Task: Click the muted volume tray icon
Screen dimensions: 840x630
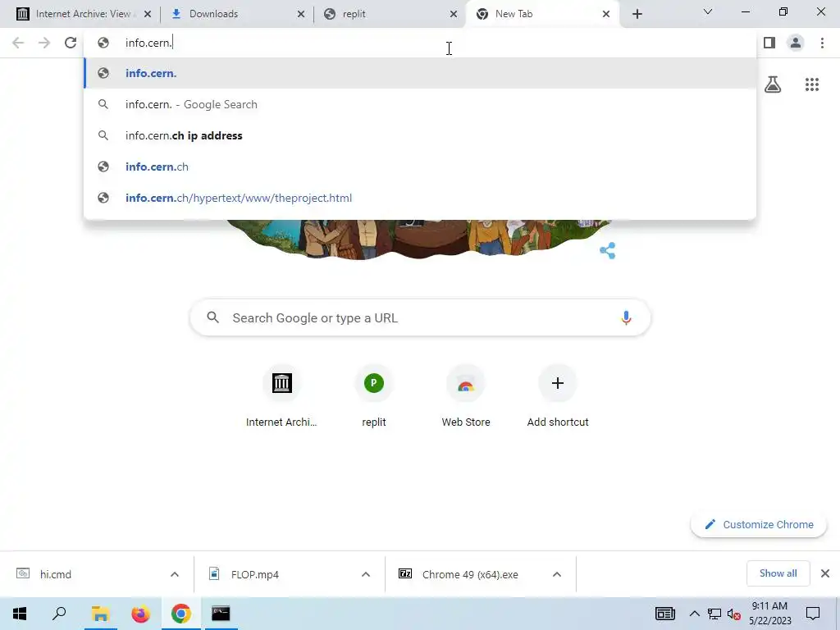Action: click(x=733, y=614)
